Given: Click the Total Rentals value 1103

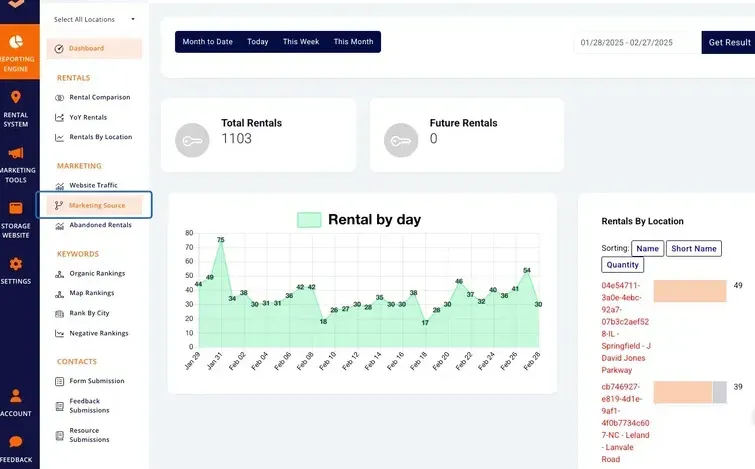Looking at the screenshot, I should (236, 139).
